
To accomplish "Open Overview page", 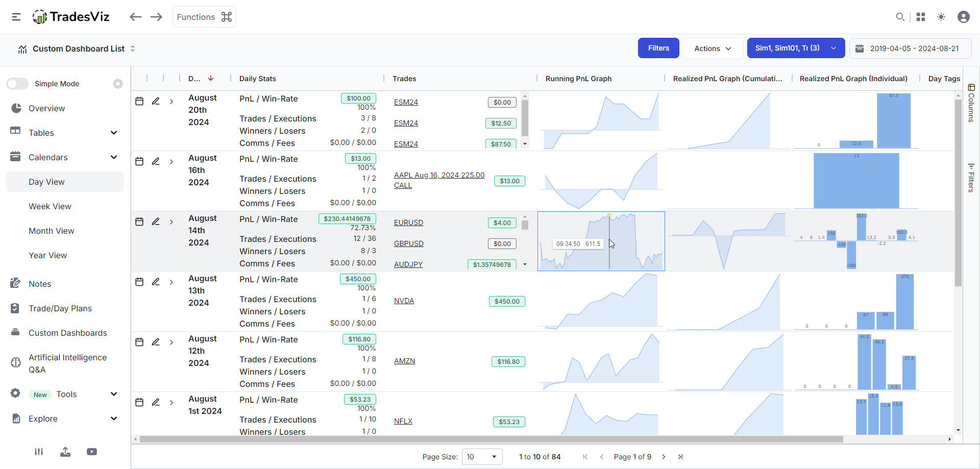I will tap(46, 108).
